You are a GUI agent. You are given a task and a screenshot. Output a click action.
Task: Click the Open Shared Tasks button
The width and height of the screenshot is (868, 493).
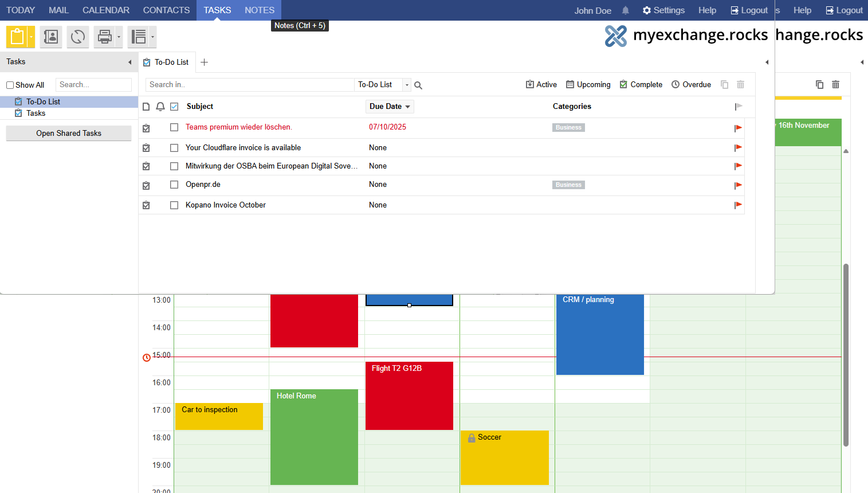tap(69, 133)
